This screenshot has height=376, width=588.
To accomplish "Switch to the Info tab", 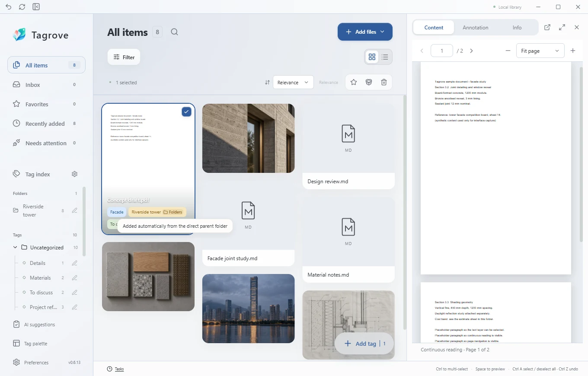I will [x=517, y=27].
